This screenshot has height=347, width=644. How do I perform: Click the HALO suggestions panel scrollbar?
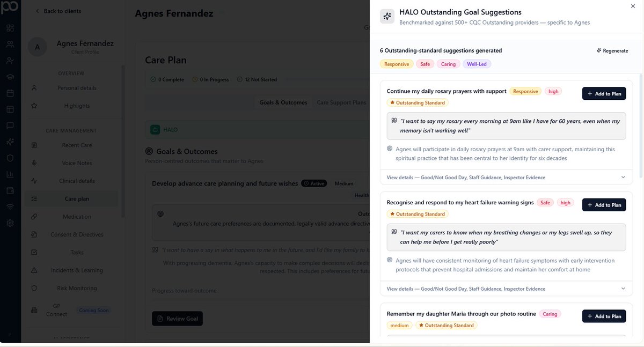[641, 126]
